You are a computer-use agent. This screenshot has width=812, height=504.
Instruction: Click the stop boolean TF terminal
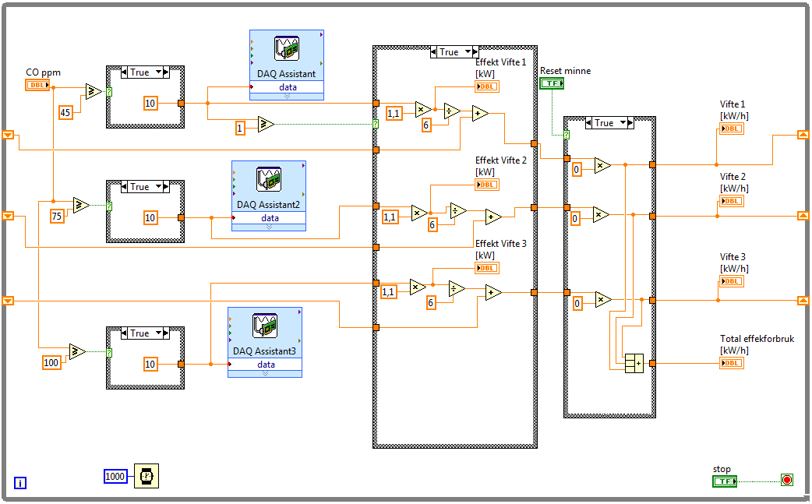point(725,481)
